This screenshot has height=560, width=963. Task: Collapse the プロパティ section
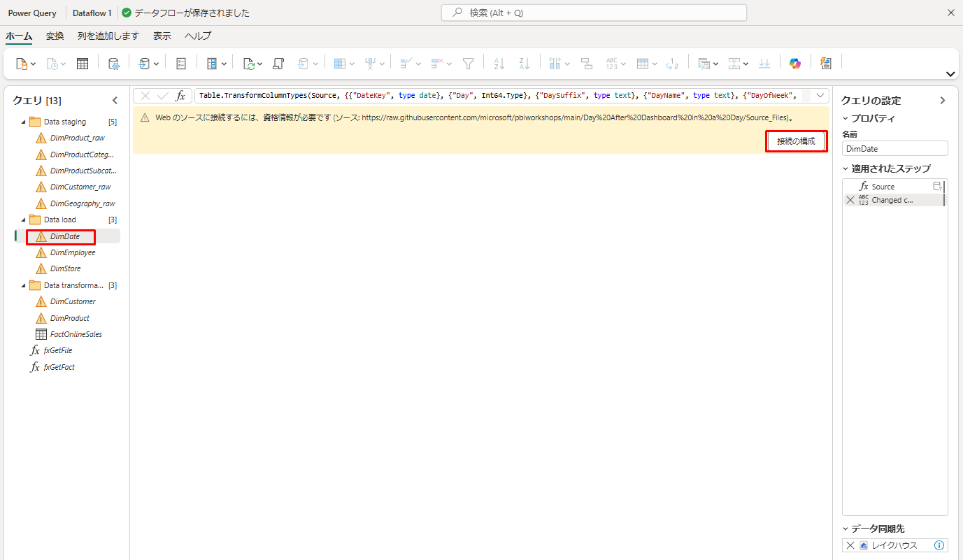click(846, 118)
